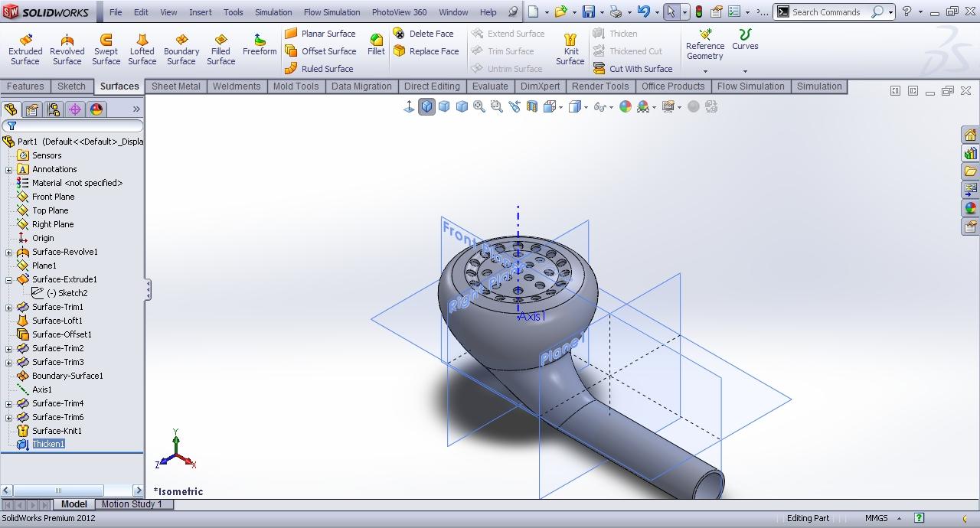Screen dimensions: 980x528
Task: Choose the Lofted Surface tool
Action: pos(142,49)
